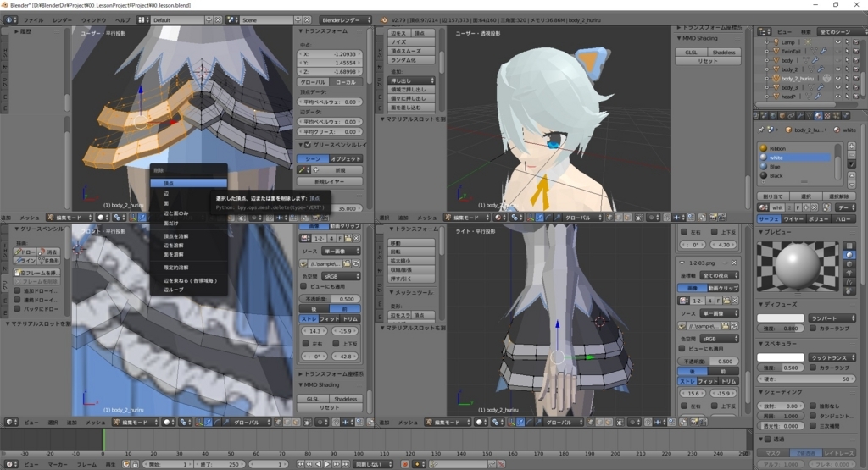Click the GLSL button in the top MMD Shading panel

[691, 52]
